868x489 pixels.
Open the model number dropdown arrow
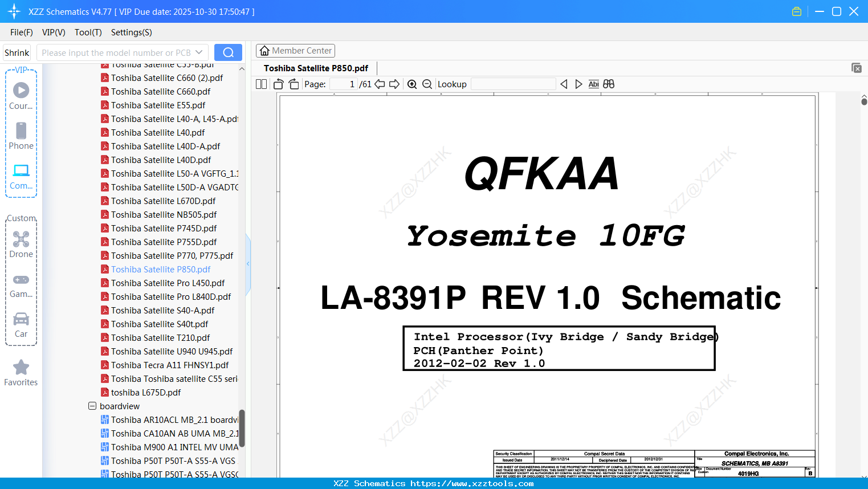(199, 52)
